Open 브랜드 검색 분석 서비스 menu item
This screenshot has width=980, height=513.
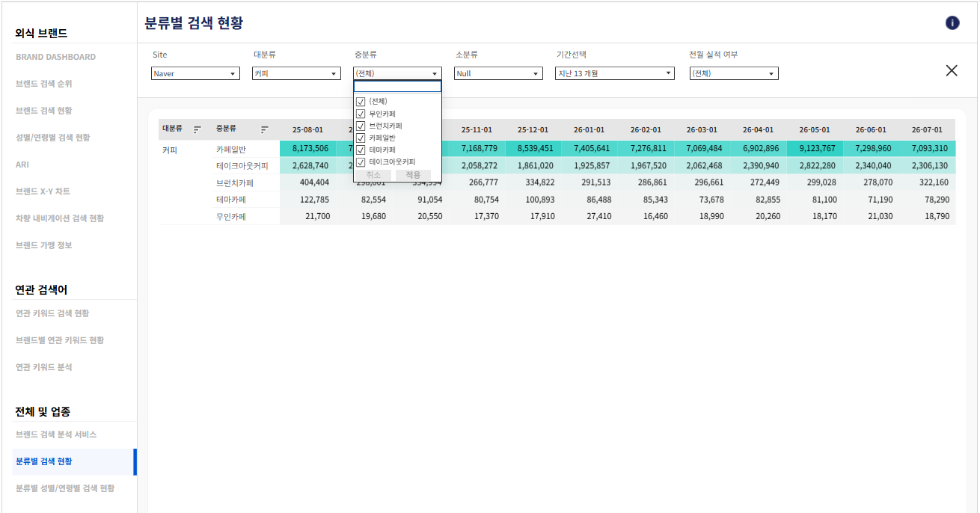point(56,434)
